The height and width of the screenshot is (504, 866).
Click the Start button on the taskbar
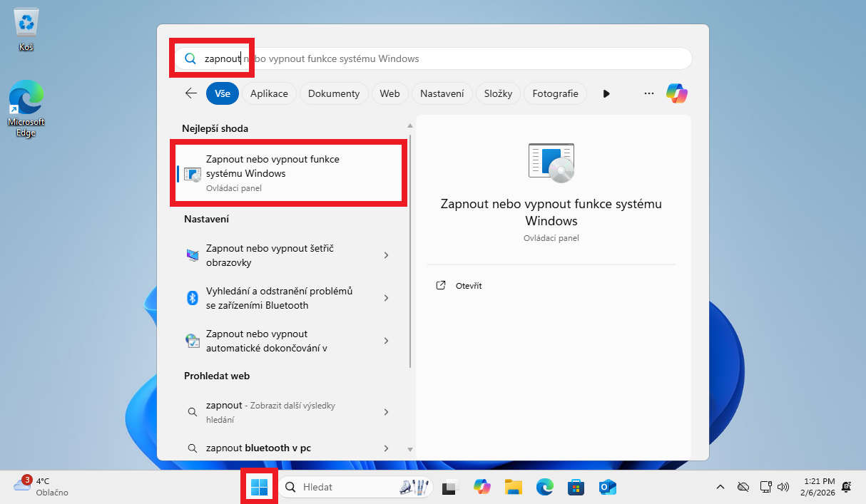[x=258, y=485]
